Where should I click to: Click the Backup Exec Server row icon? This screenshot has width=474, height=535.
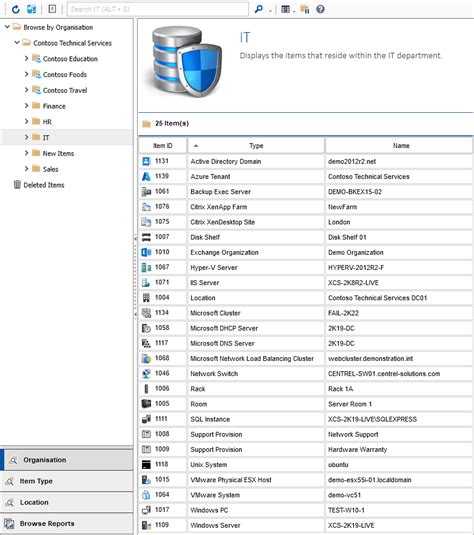pyautogui.click(x=146, y=191)
